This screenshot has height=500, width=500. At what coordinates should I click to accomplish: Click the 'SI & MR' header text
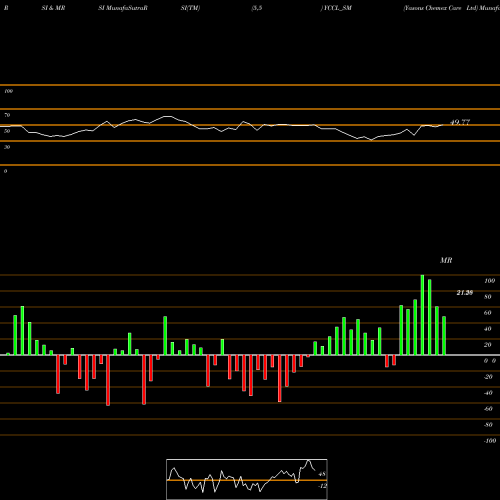53,8
